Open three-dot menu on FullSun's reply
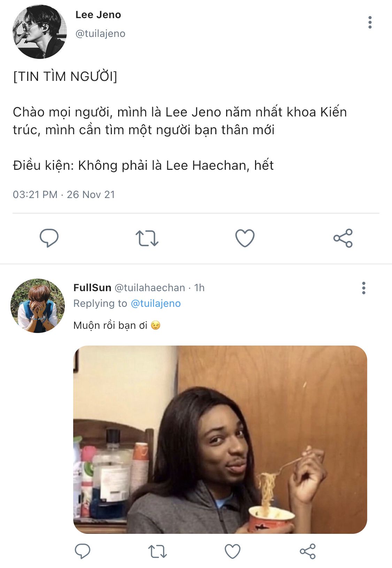This screenshot has width=392, height=568. [x=363, y=288]
